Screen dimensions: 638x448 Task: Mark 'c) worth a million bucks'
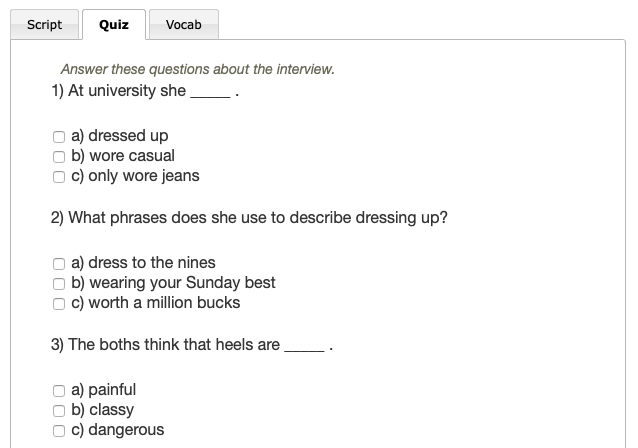click(59, 303)
